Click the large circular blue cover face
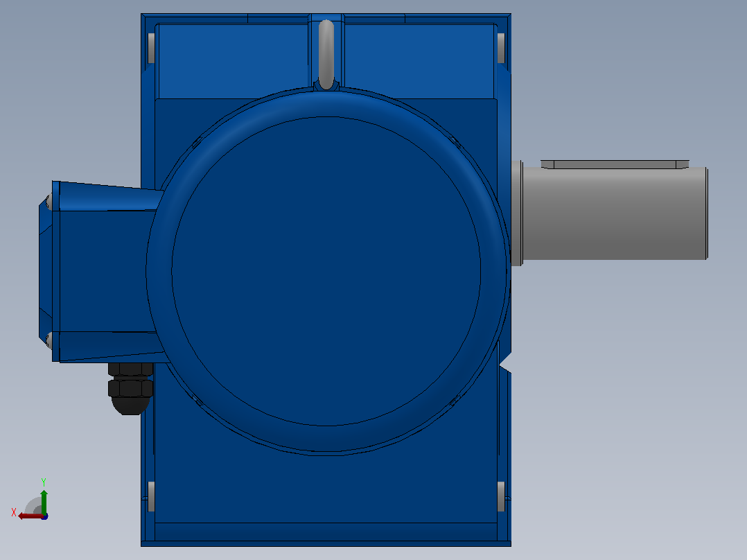Viewport: 747px width, 560px height. (326, 271)
